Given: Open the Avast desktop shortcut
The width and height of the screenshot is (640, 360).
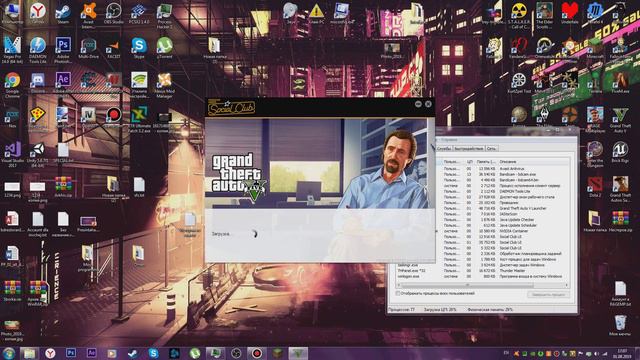Looking at the screenshot, I should [88, 14].
